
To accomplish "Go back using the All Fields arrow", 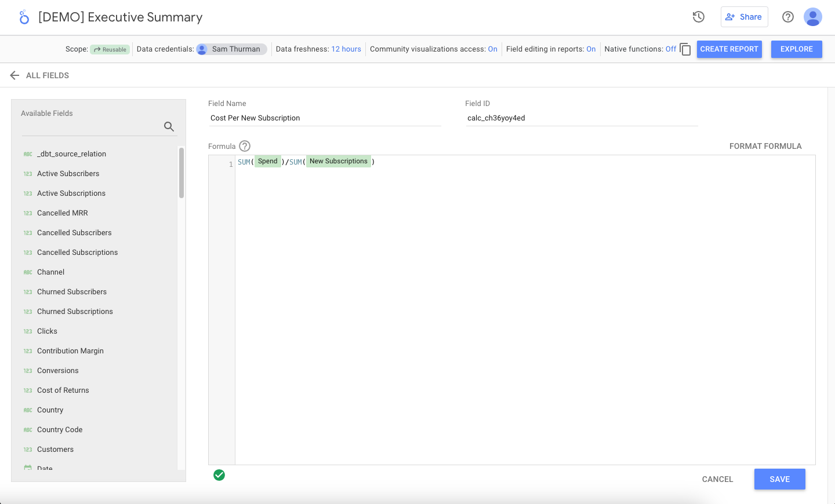I will tap(14, 75).
